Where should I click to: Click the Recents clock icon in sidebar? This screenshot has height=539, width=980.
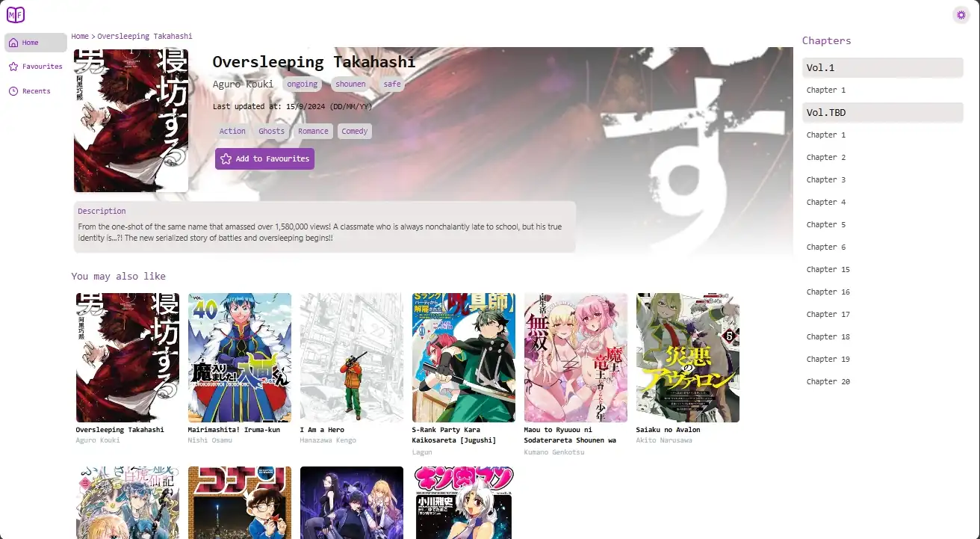tap(13, 91)
